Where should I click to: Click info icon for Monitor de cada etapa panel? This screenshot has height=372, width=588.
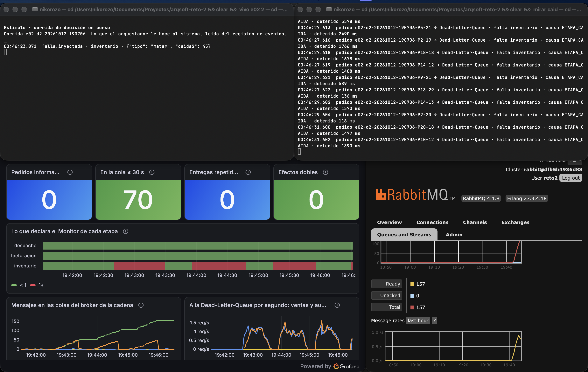click(125, 231)
